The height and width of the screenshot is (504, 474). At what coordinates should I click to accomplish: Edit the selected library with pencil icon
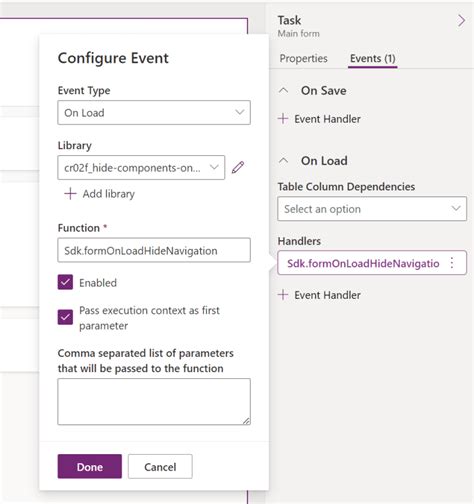[x=238, y=167]
